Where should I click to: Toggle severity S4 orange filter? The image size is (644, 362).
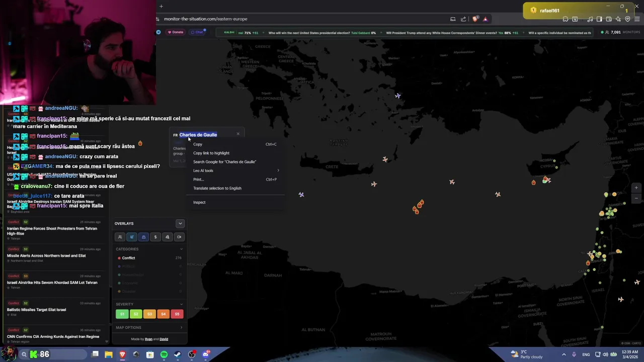[163, 314]
